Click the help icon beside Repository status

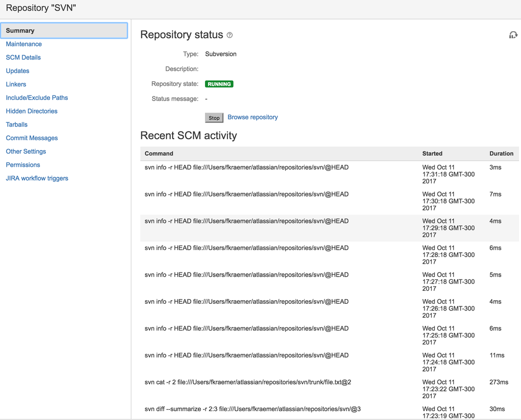click(x=229, y=35)
